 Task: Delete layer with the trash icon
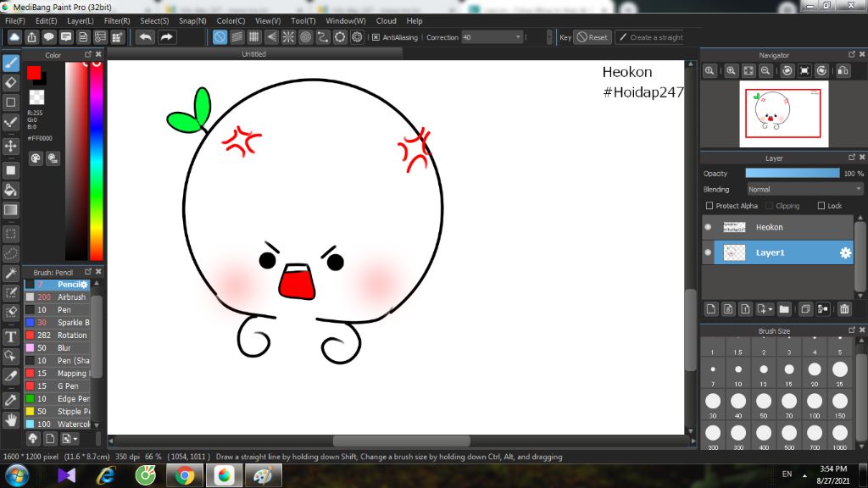[x=844, y=309]
